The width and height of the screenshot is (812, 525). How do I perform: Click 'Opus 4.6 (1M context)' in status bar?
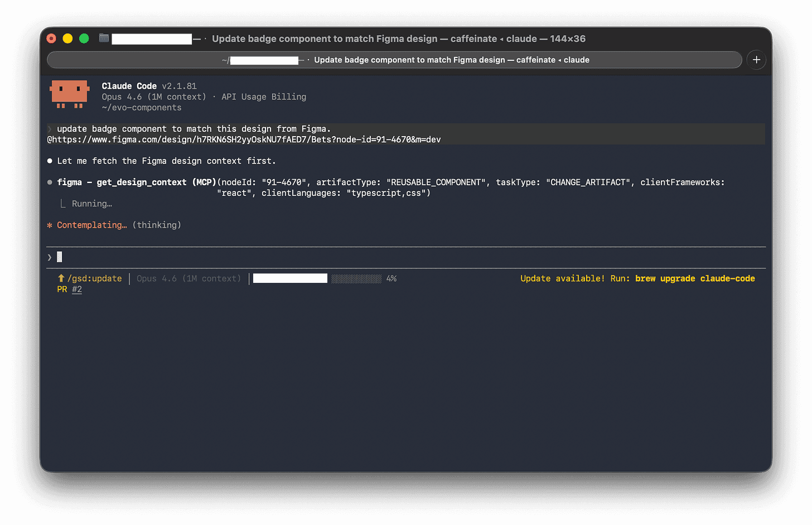[x=189, y=278]
